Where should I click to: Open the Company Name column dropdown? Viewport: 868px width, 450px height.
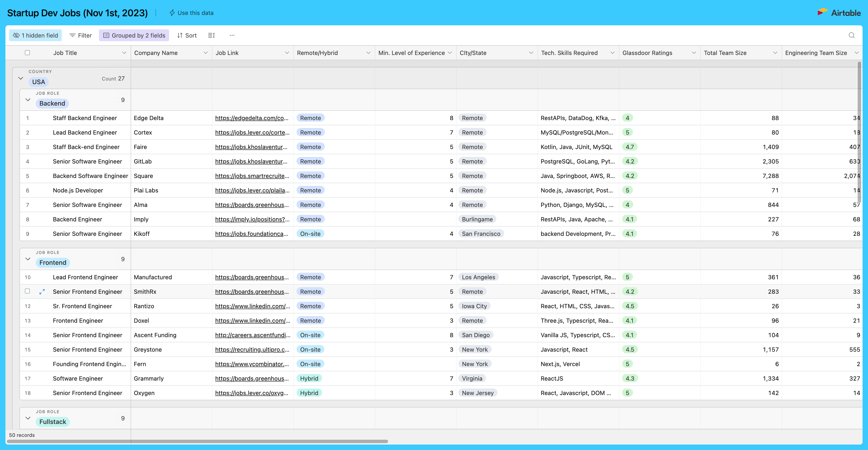click(x=205, y=53)
